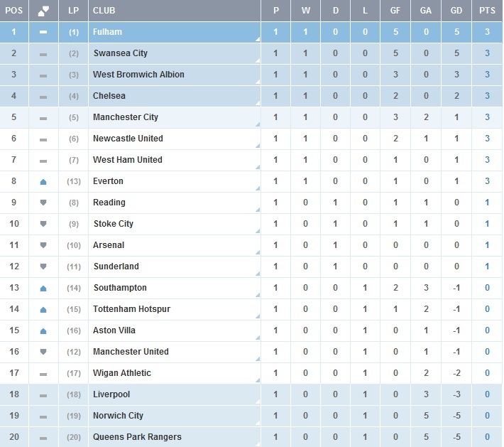Expand the Fulham row corner triangle
504x447 pixels.
pos(258,40)
